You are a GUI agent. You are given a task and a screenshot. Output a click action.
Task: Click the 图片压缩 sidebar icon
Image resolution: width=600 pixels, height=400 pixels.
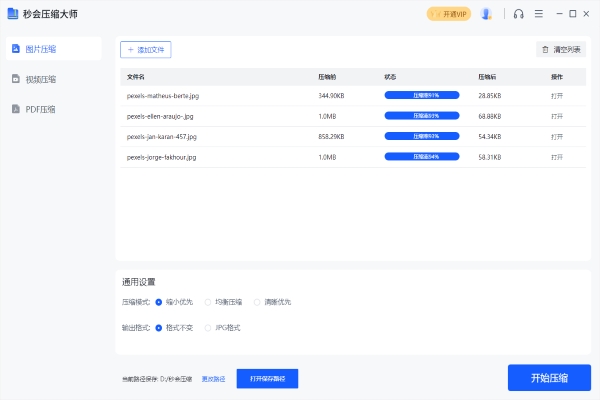point(15,48)
